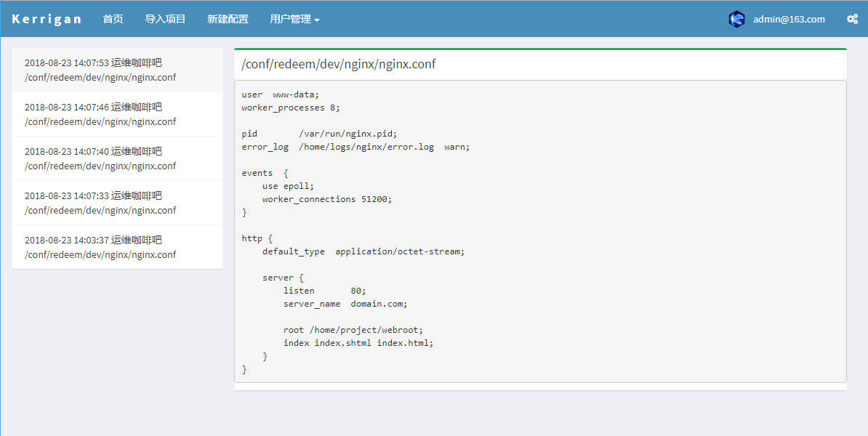Screen dimensions: 868x436
Task: Click the root /home/project/webroot line
Action: [353, 330]
